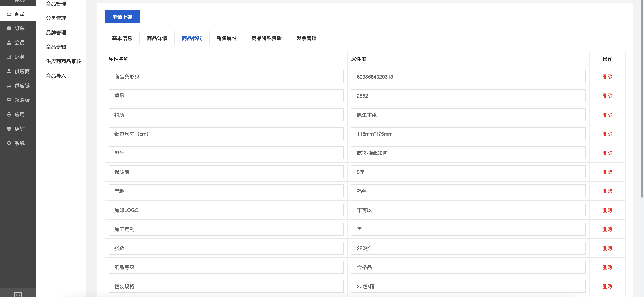Click the 供应链 truck icon in sidebar
Image resolution: width=644 pixels, height=297 pixels.
(x=9, y=86)
